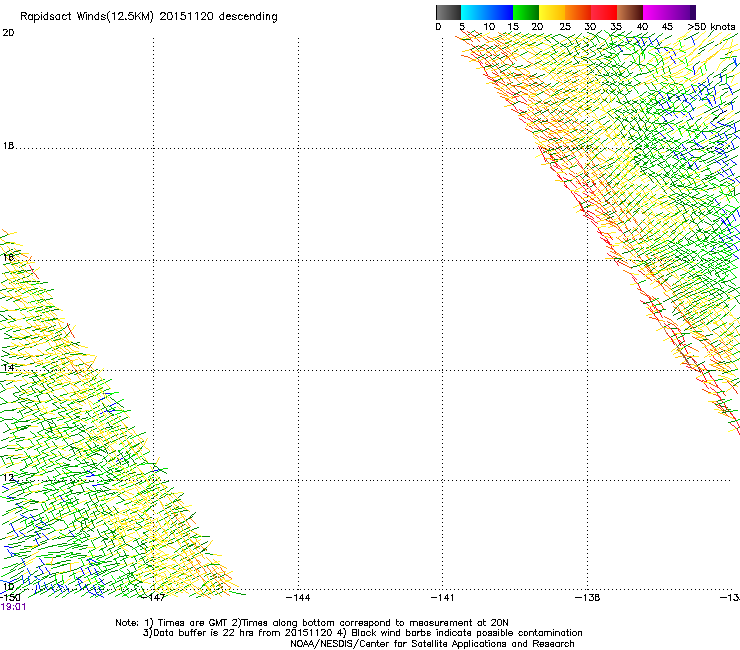Click the 18 latitude axis label
This screenshot has height=650, width=740.
pyautogui.click(x=8, y=146)
